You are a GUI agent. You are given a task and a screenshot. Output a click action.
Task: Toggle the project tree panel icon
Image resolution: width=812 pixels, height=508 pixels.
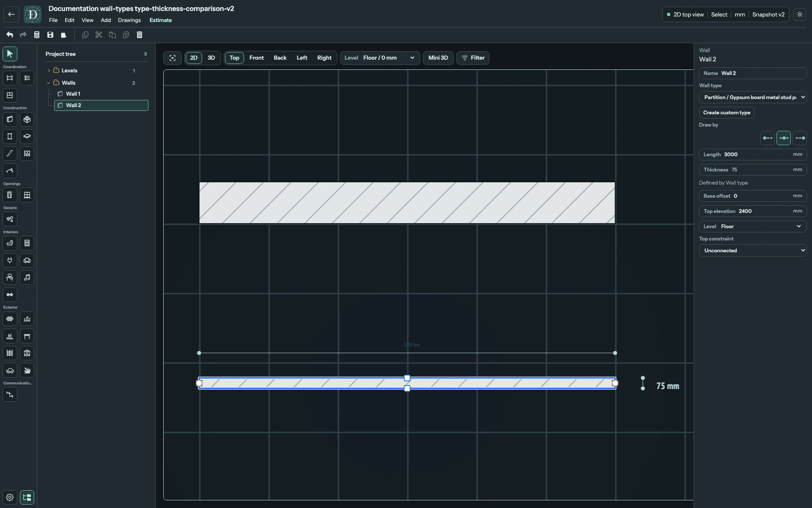(x=27, y=497)
